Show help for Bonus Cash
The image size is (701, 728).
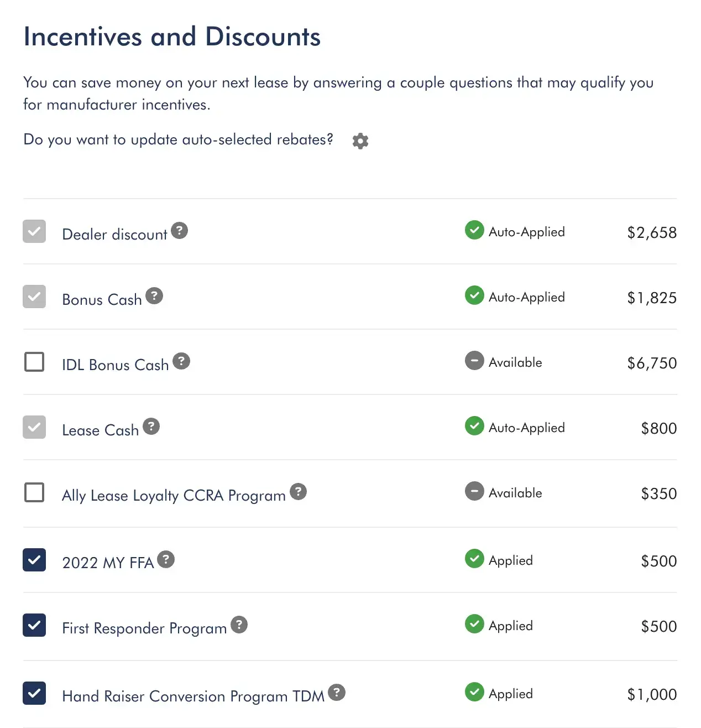pyautogui.click(x=154, y=295)
